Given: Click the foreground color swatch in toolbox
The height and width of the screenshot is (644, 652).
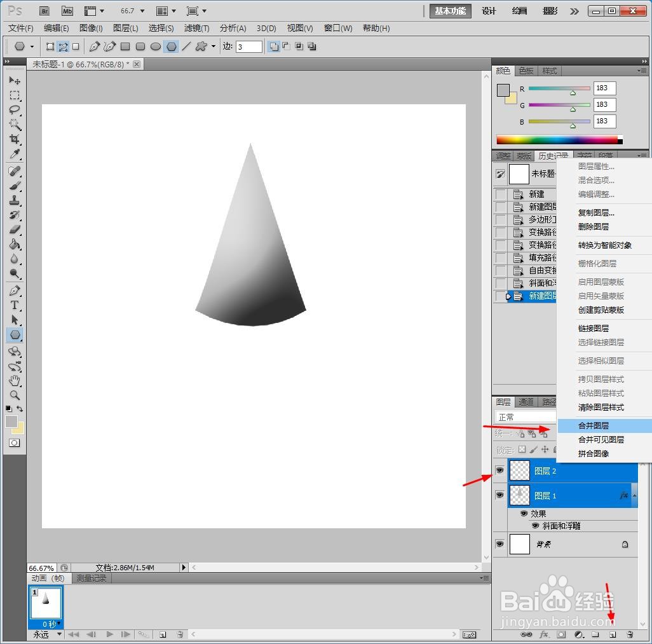Looking at the screenshot, I should coord(11,421).
